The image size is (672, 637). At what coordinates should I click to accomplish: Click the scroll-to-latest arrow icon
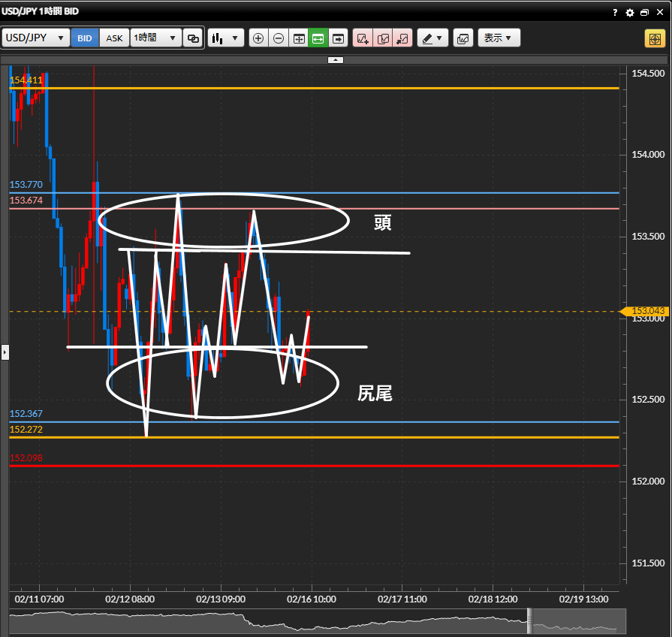click(x=338, y=38)
